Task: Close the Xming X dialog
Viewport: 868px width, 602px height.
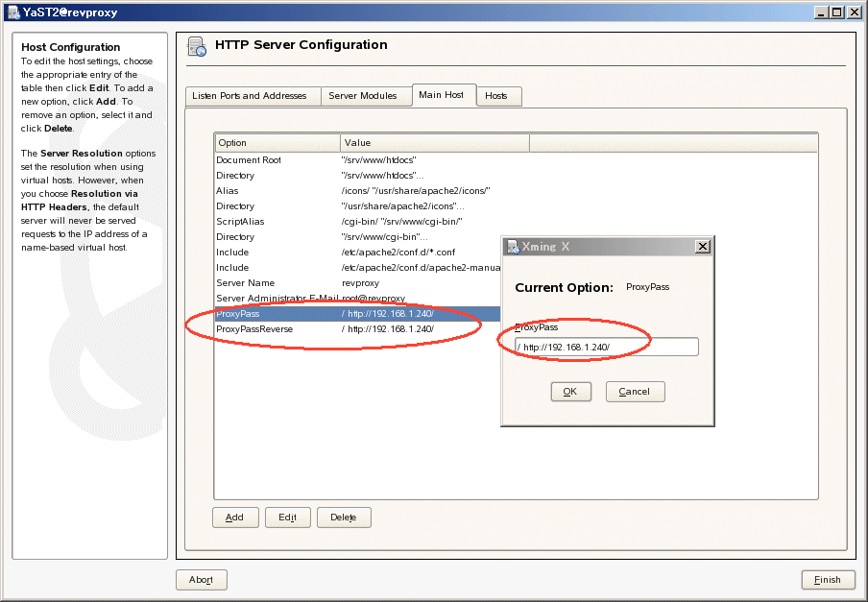Action: pos(703,247)
